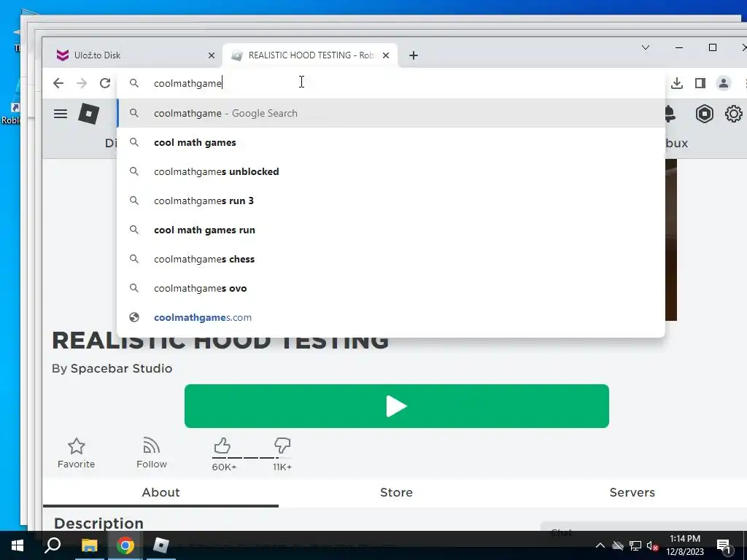Screen dimensions: 747x560
Task: Click the 11K+ dislikes count
Action: pos(282,467)
